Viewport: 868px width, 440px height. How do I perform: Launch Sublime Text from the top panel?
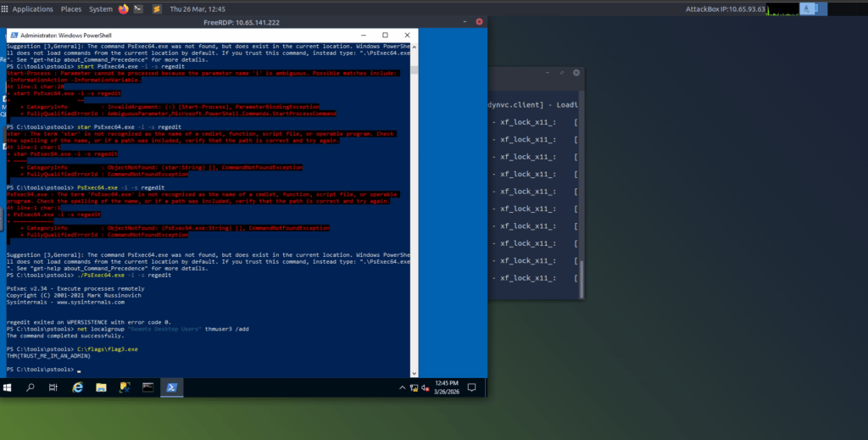click(x=157, y=8)
